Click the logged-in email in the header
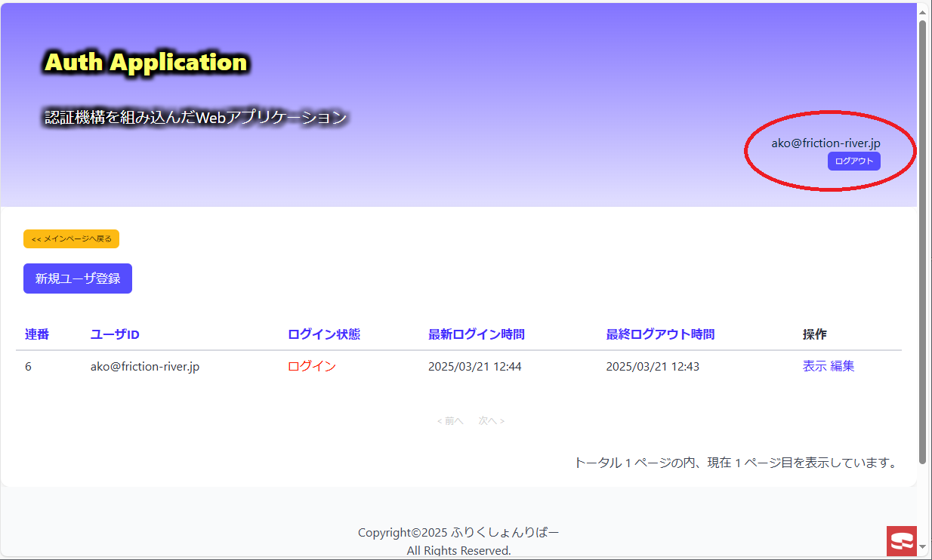The width and height of the screenshot is (932, 560). coord(826,143)
